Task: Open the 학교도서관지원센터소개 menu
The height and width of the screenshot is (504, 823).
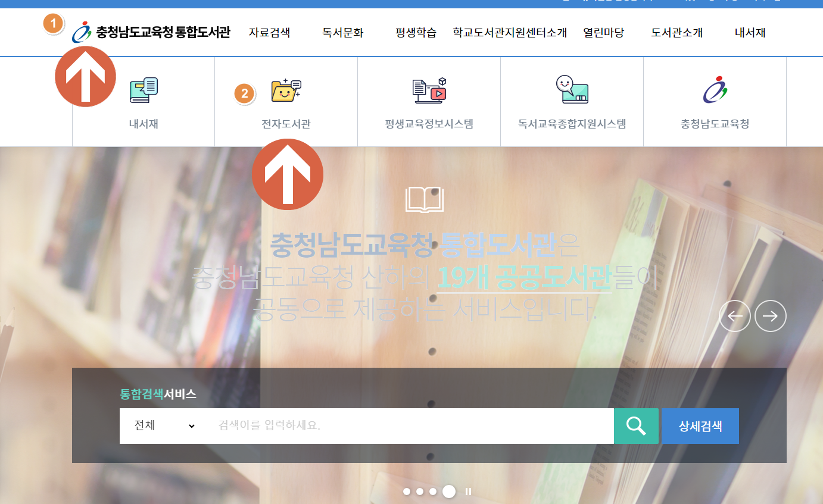Action: (510, 33)
